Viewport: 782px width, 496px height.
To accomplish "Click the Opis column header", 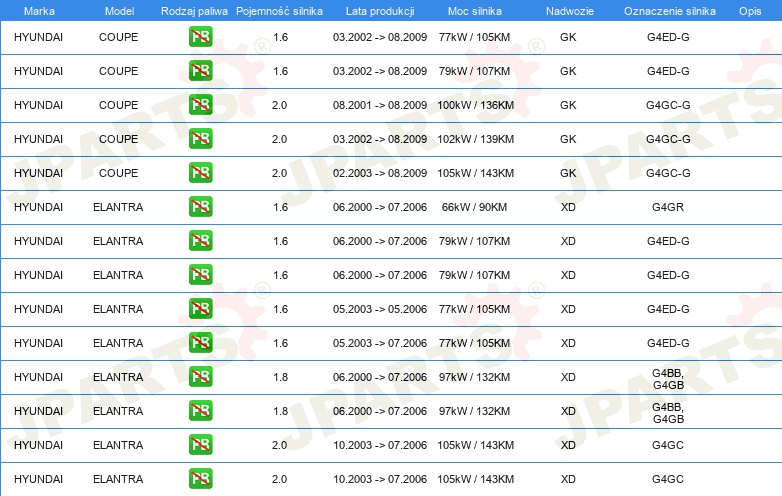I will [x=750, y=11].
